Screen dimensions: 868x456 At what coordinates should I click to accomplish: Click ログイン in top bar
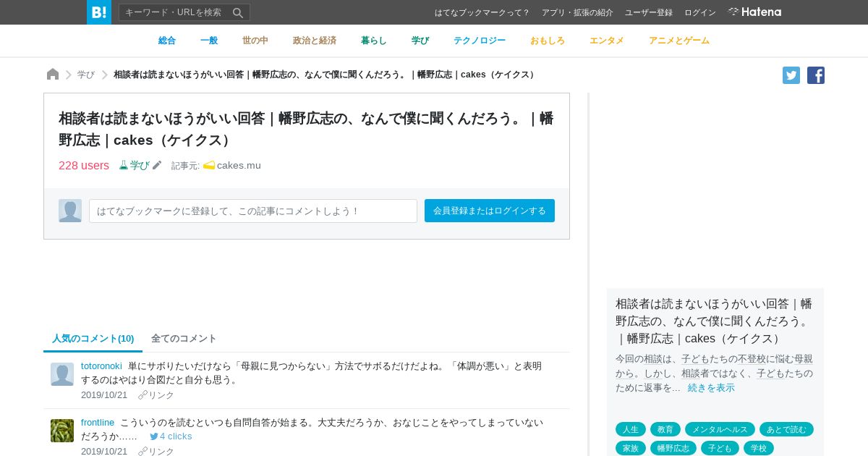700,12
